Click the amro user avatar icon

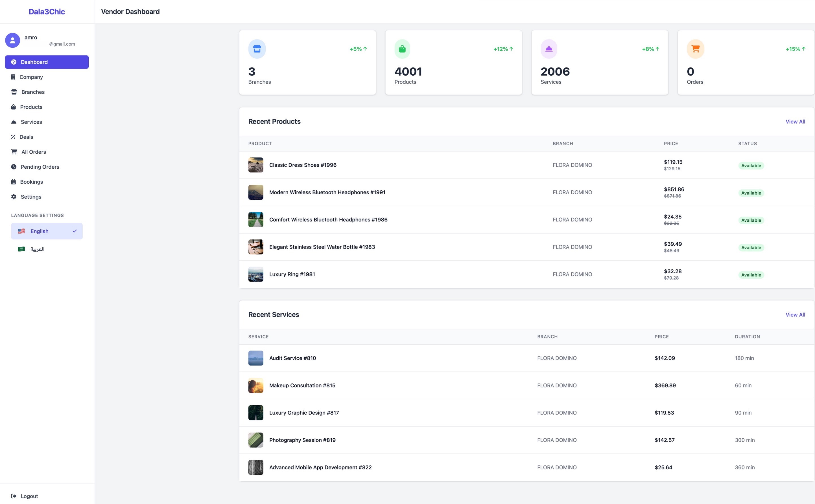pos(12,40)
